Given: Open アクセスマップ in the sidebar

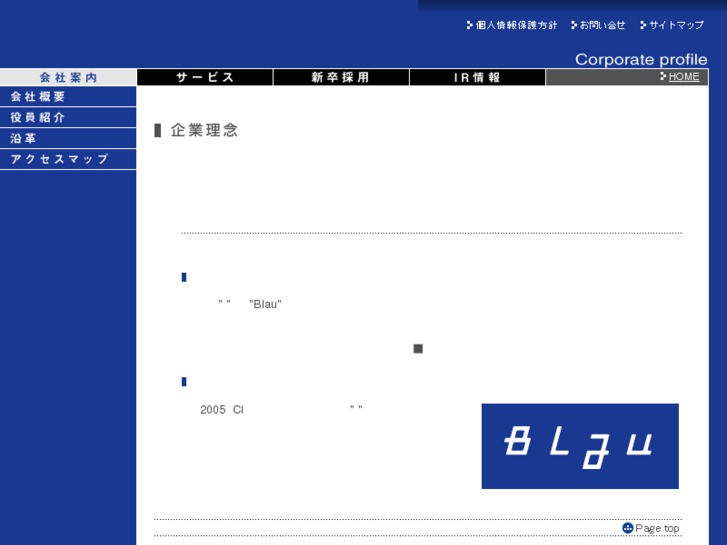Looking at the screenshot, I should pos(68,159).
